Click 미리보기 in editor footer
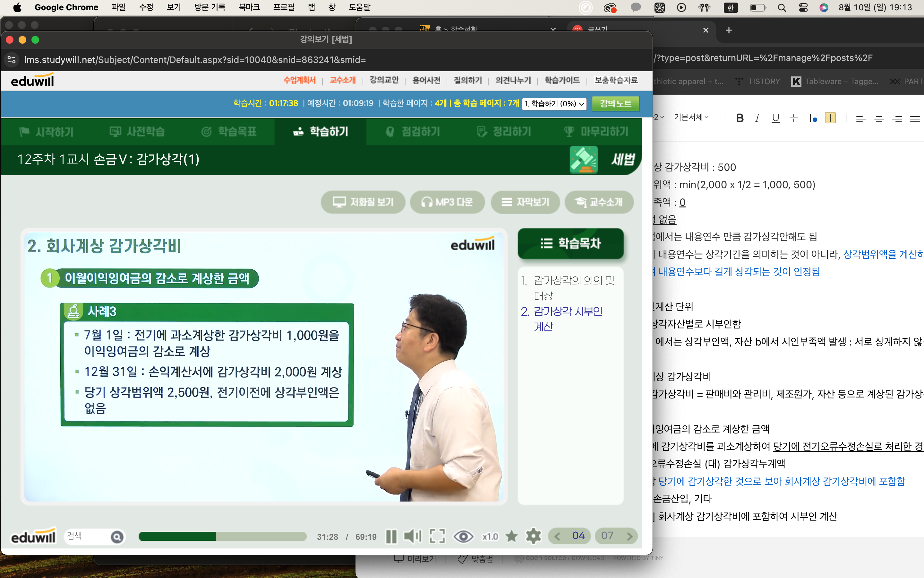Image resolution: width=924 pixels, height=578 pixels. pos(415,558)
